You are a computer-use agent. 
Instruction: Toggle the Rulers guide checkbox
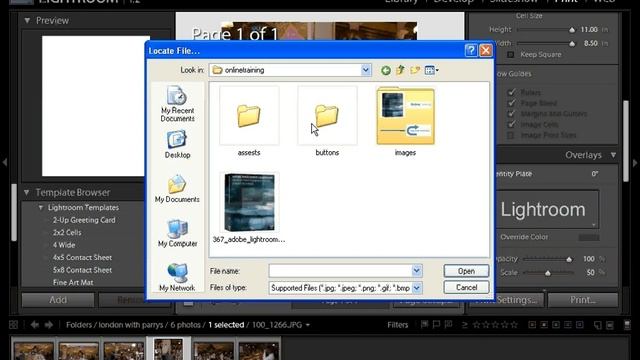click(x=511, y=93)
